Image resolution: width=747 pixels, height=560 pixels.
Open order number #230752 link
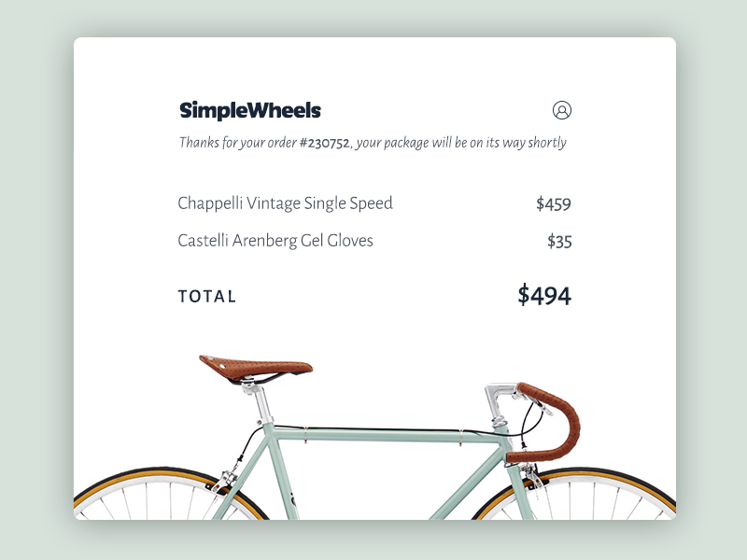click(x=324, y=144)
